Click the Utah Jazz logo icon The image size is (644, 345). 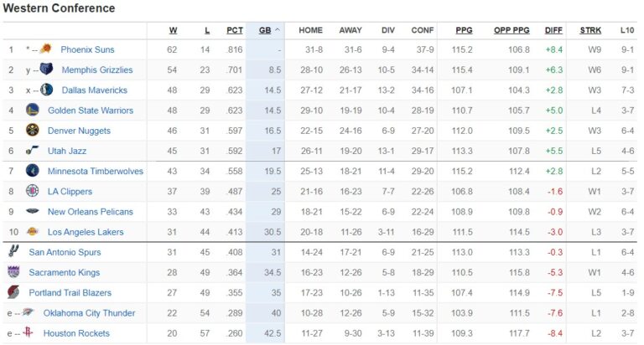click(x=32, y=151)
